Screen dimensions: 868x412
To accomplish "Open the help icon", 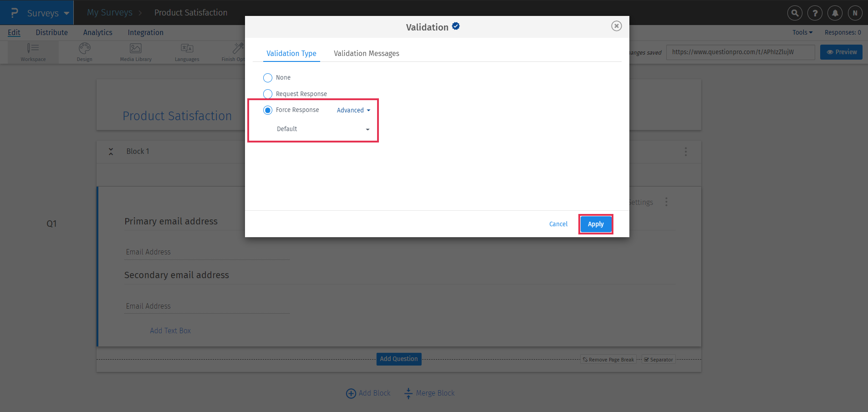I will (814, 13).
